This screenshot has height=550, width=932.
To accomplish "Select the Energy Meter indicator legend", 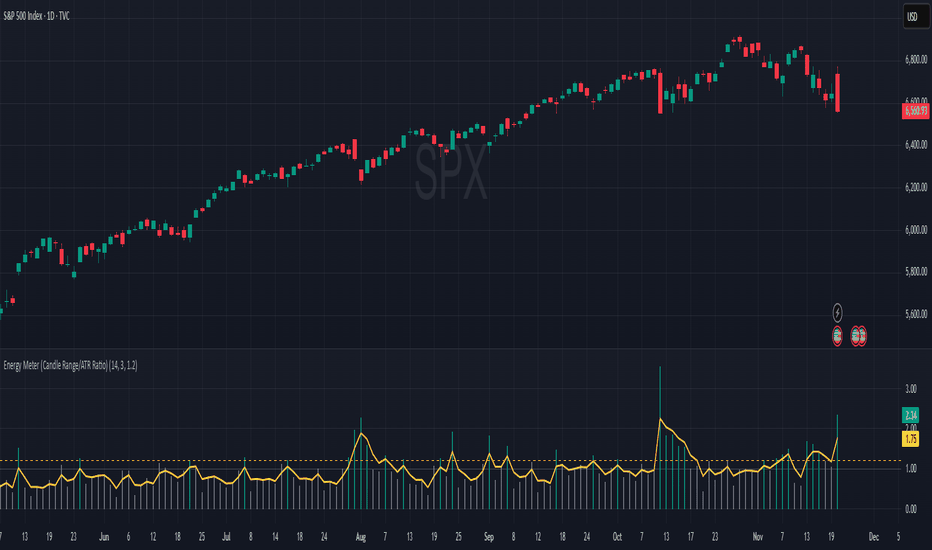I will (x=70, y=365).
